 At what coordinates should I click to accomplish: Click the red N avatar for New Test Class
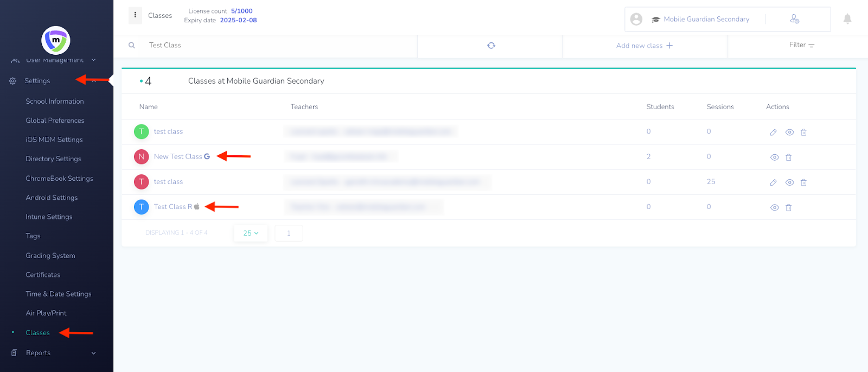pyautogui.click(x=141, y=156)
